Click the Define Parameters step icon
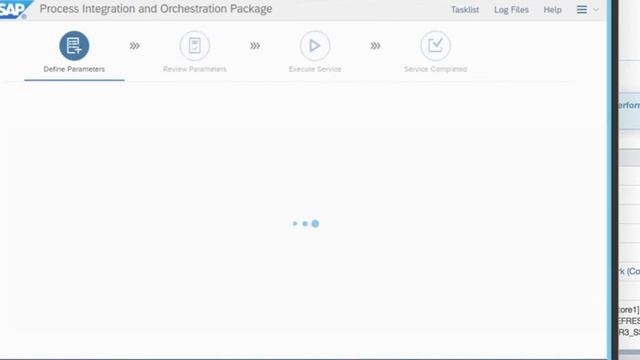This screenshot has height=360, width=640. pos(74,45)
